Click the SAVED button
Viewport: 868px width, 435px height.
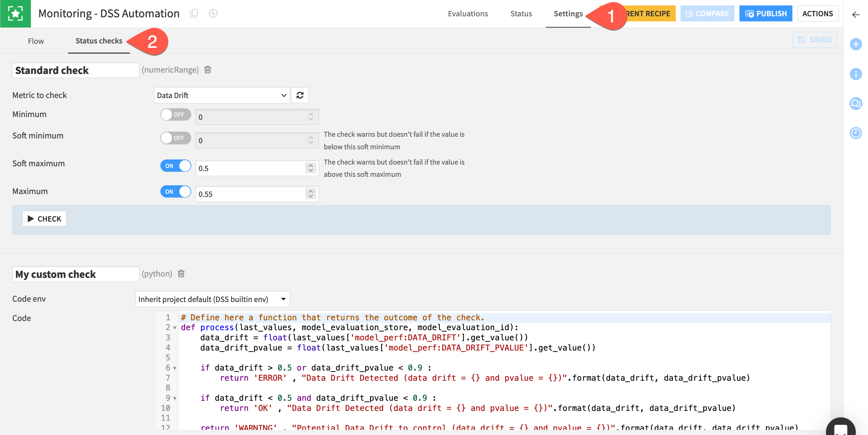814,40
